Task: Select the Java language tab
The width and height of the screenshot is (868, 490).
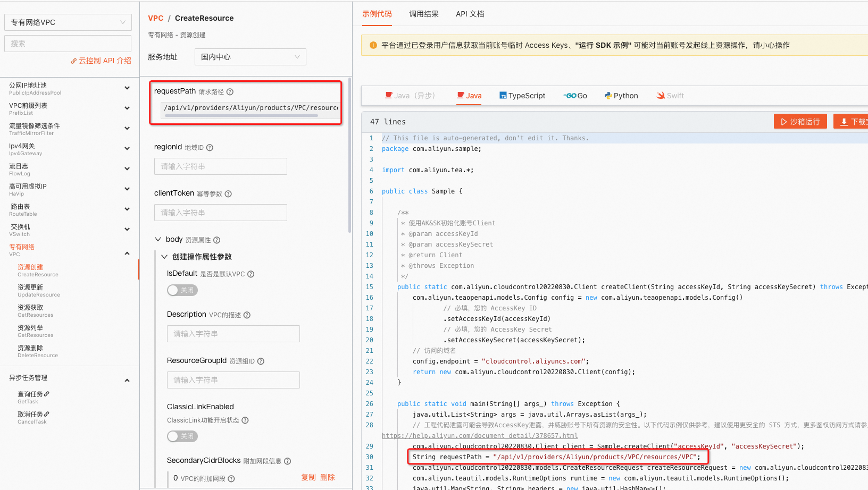Action: [469, 96]
